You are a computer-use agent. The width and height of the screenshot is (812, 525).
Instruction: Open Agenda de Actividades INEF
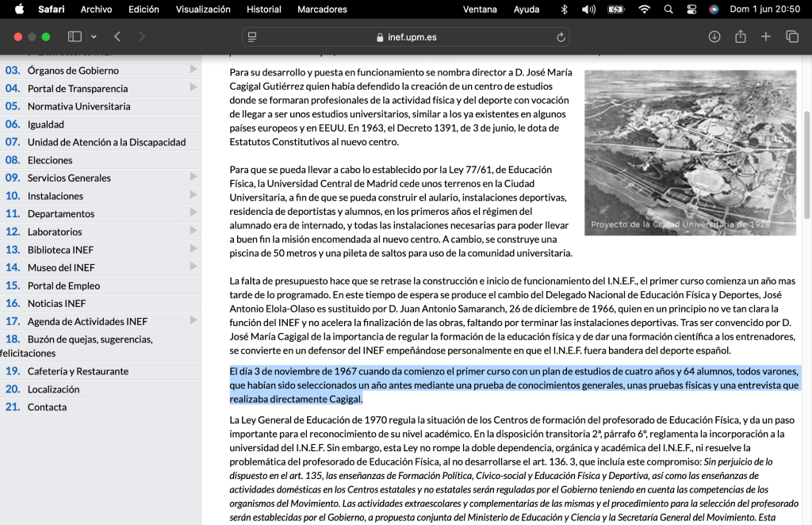click(x=87, y=321)
